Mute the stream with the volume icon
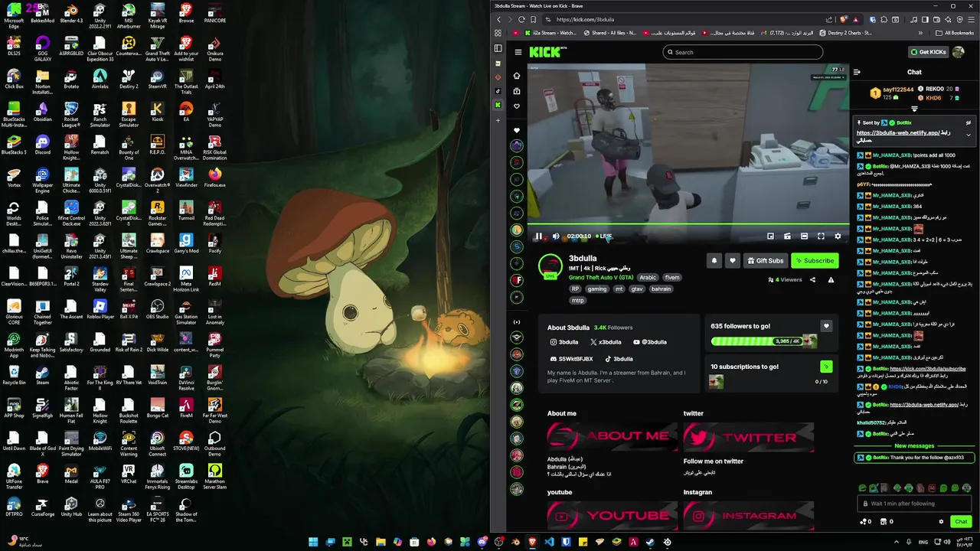980x551 pixels. pos(556,236)
